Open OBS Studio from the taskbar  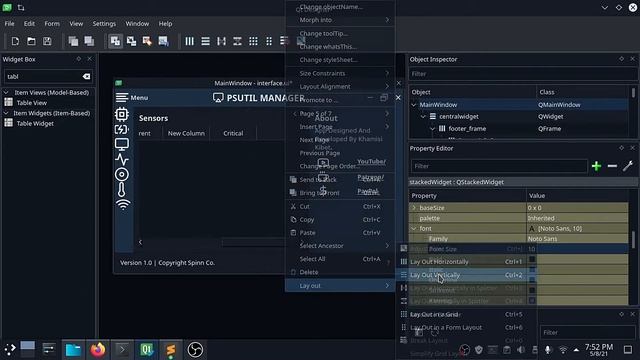(195, 350)
